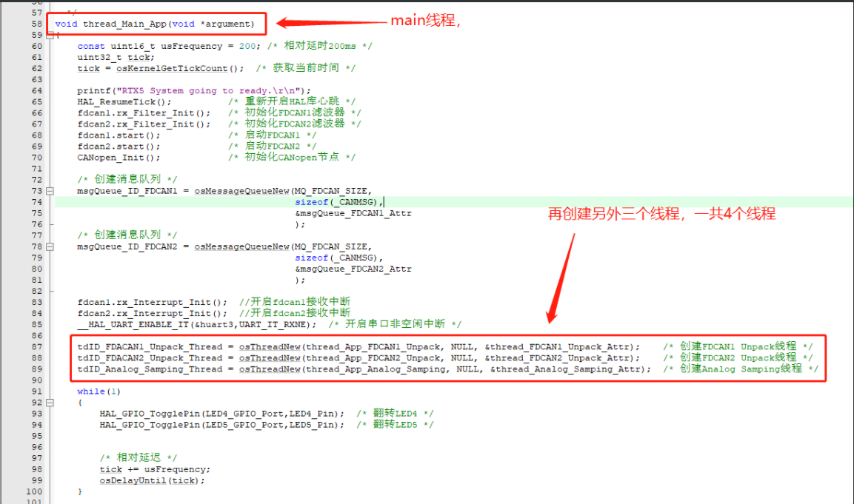This screenshot has height=504, width=854.
Task: Select the highlighted sizeof(_CANMSG) line
Action: (333, 201)
